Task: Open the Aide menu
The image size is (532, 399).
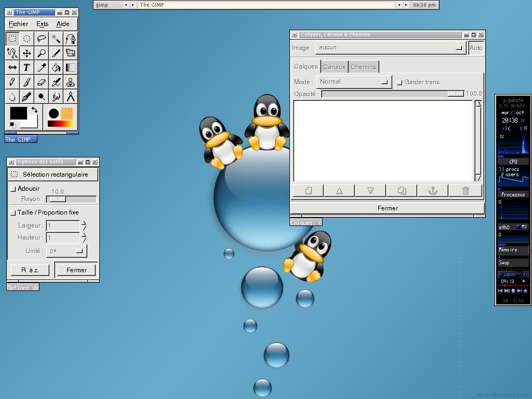Action: (x=63, y=24)
